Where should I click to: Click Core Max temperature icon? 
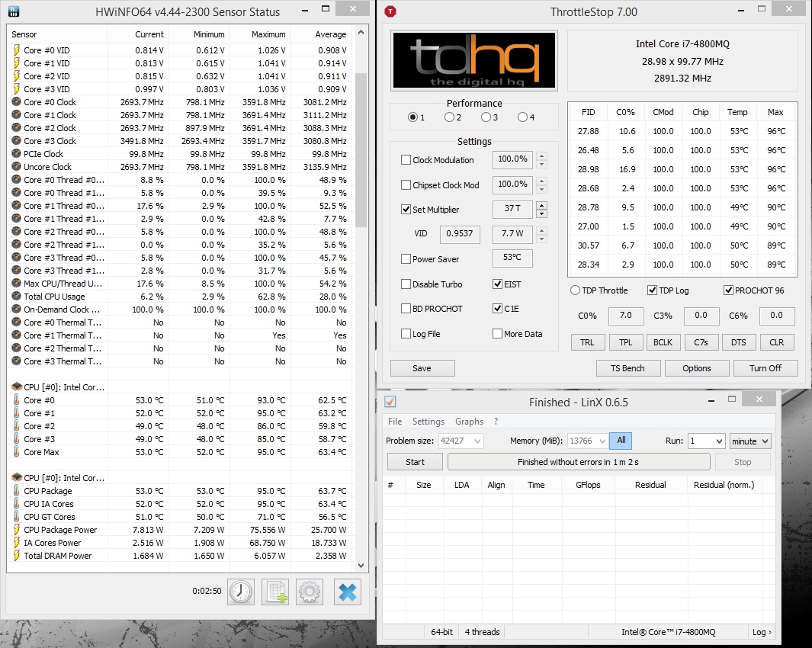tap(17, 451)
